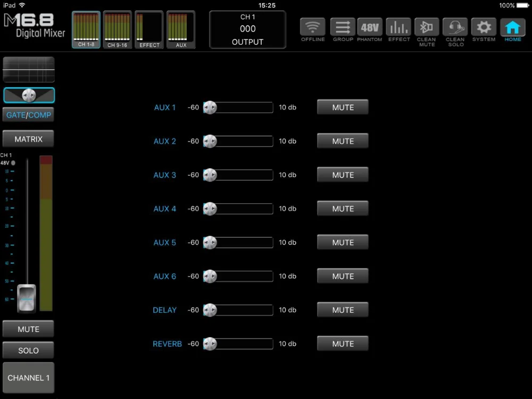Mute the AUX 6 send
The width and height of the screenshot is (532, 399).
pos(343,276)
